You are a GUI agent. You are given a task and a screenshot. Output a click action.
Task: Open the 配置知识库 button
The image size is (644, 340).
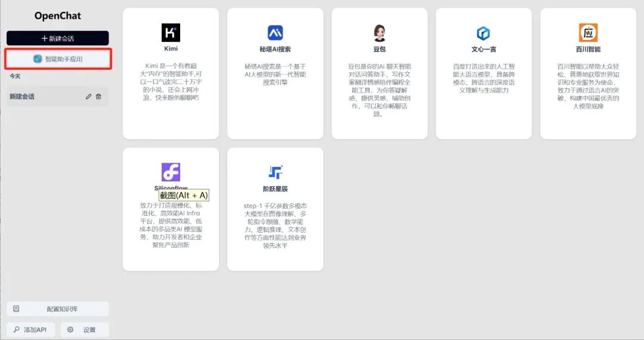pos(57,309)
